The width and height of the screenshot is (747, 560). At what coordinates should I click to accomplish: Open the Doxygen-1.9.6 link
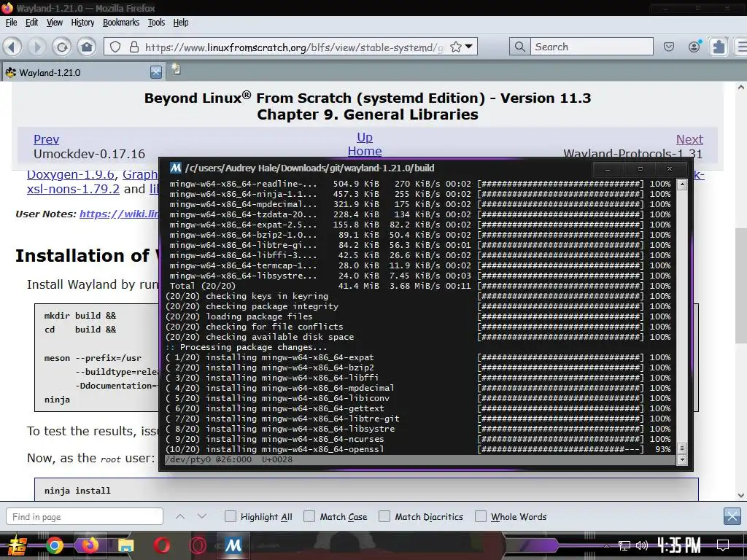click(x=71, y=175)
